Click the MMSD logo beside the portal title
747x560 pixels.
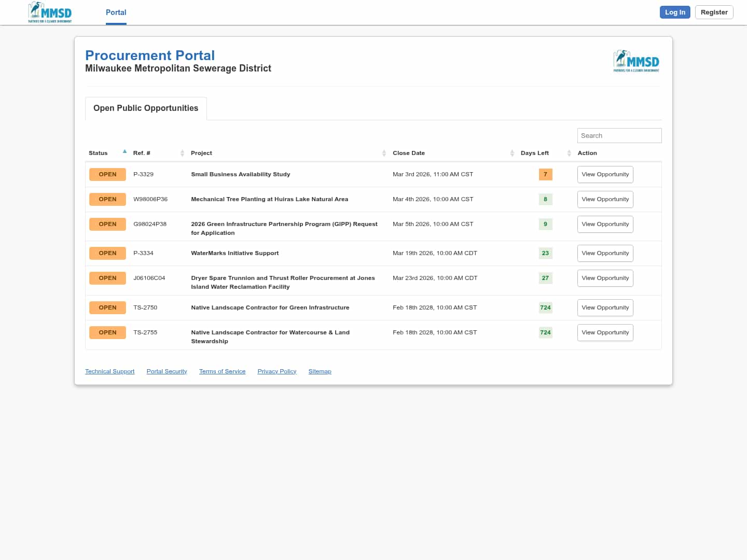636,61
